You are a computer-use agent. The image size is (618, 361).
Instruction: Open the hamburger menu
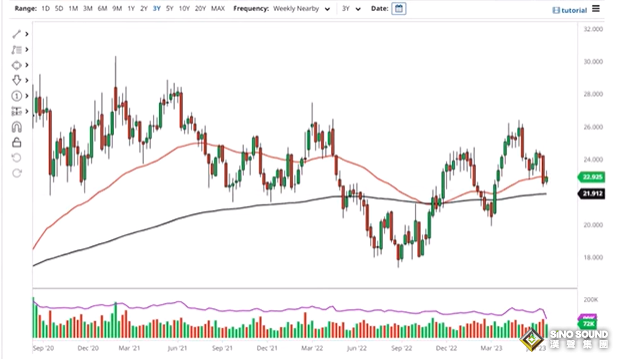596,8
